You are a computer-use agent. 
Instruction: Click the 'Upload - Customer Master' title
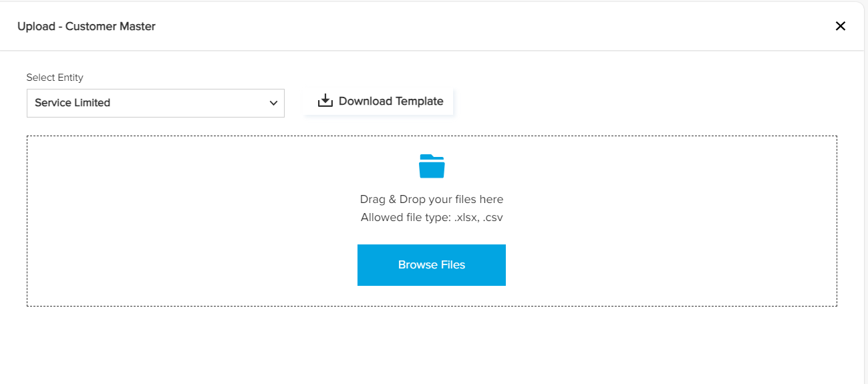[x=86, y=27]
